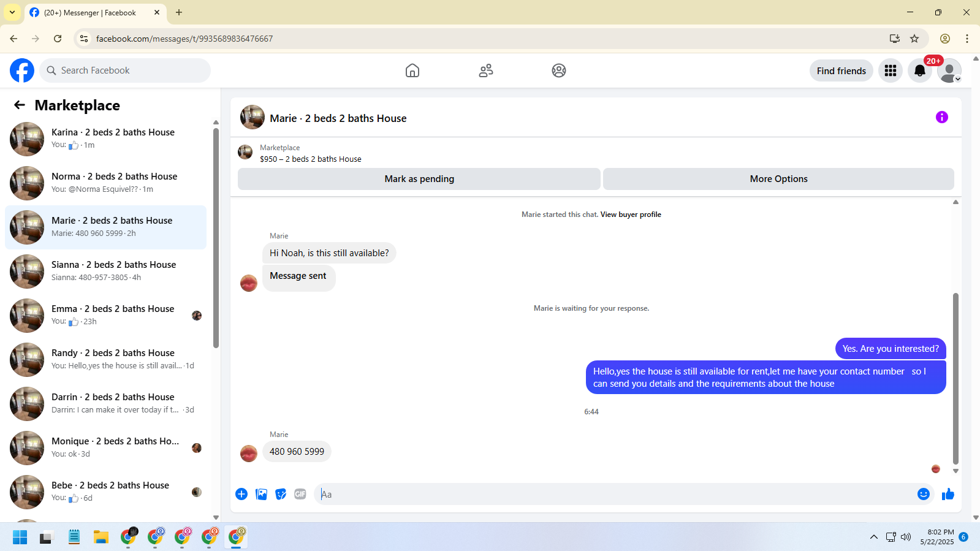Open the tab search dropdown in Chrome
The height and width of the screenshot is (551, 980).
point(12,12)
